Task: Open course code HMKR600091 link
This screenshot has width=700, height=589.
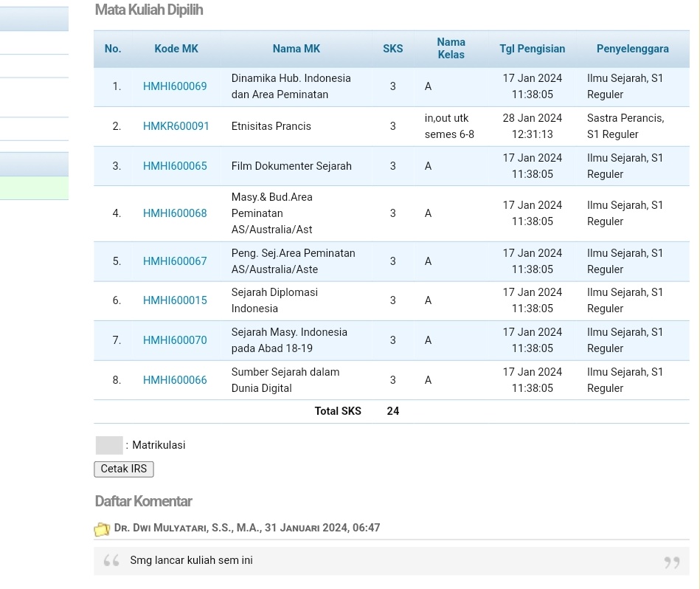Action: coord(176,126)
